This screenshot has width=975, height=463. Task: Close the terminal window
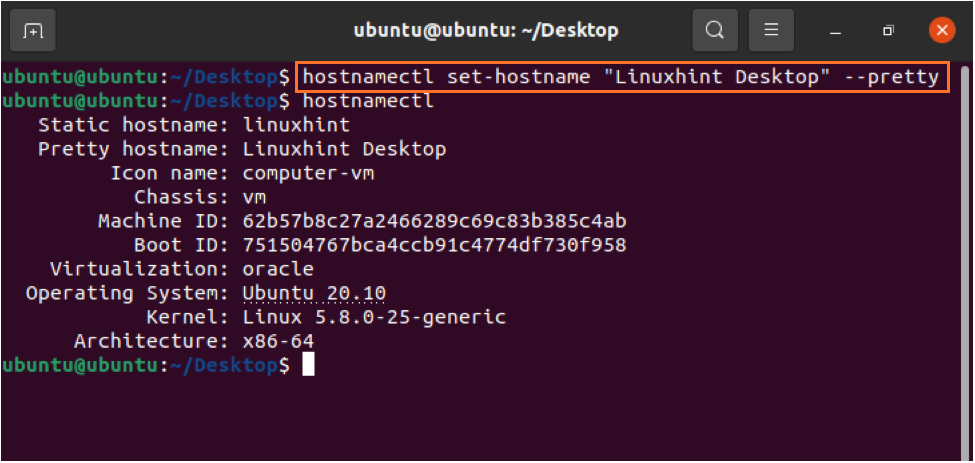coord(942,30)
